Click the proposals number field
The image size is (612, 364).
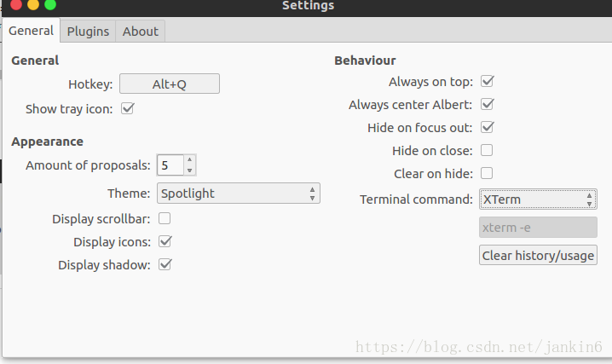point(170,165)
